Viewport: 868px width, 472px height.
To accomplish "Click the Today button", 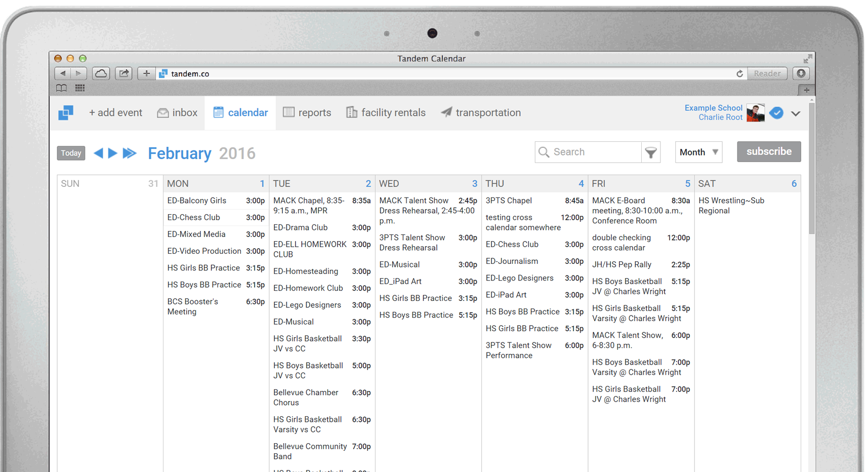I will [70, 152].
